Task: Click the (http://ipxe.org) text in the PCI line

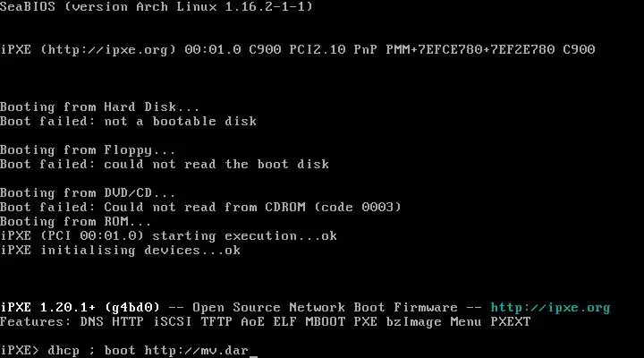Action: click(x=108, y=50)
